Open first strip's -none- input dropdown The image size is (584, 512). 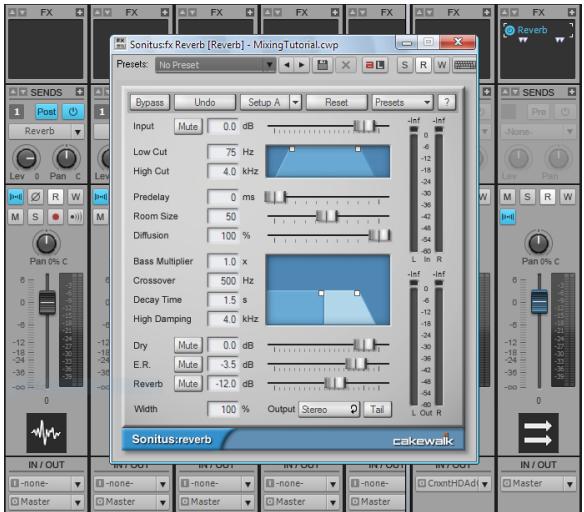(46, 484)
